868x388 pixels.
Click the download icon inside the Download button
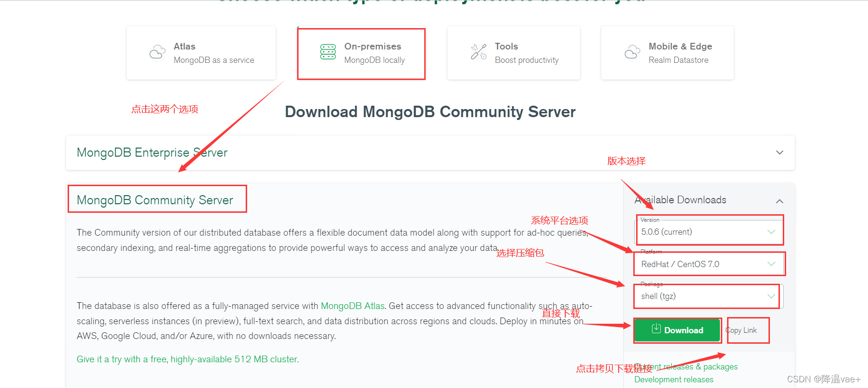click(x=656, y=328)
